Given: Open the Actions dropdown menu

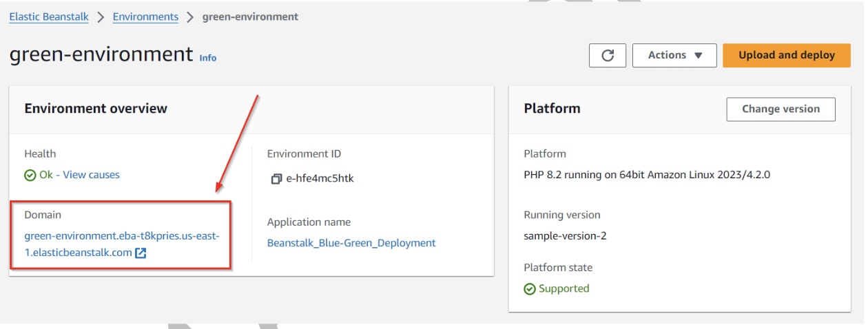Looking at the screenshot, I should click(x=674, y=56).
